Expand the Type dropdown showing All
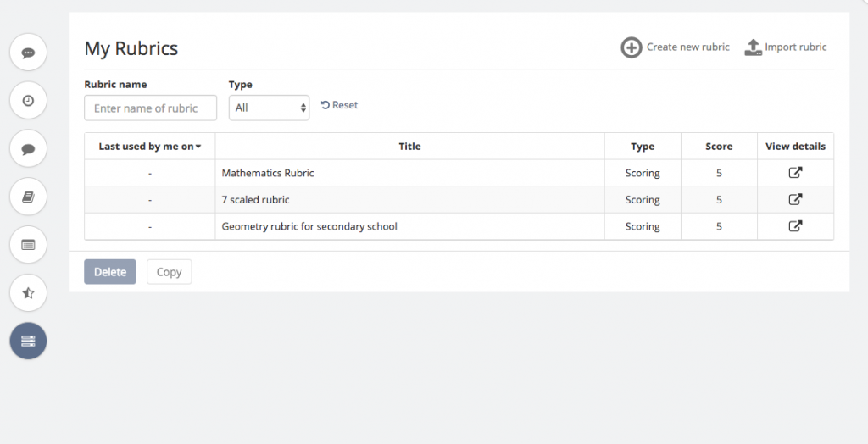Screen dimensions: 868x444 (x=269, y=108)
